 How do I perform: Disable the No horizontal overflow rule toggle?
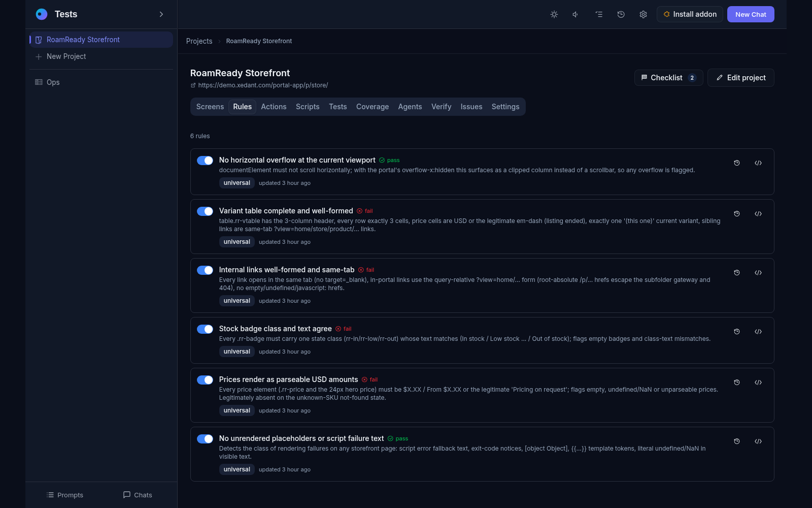coord(205,161)
